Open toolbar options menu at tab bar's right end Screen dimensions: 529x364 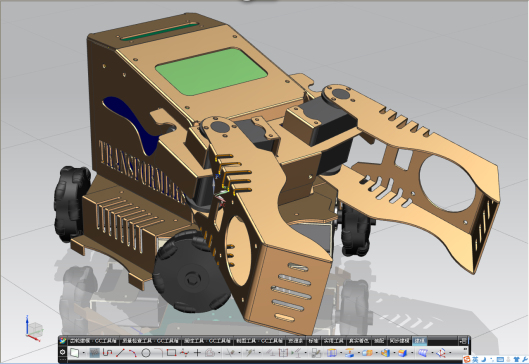tap(463, 341)
